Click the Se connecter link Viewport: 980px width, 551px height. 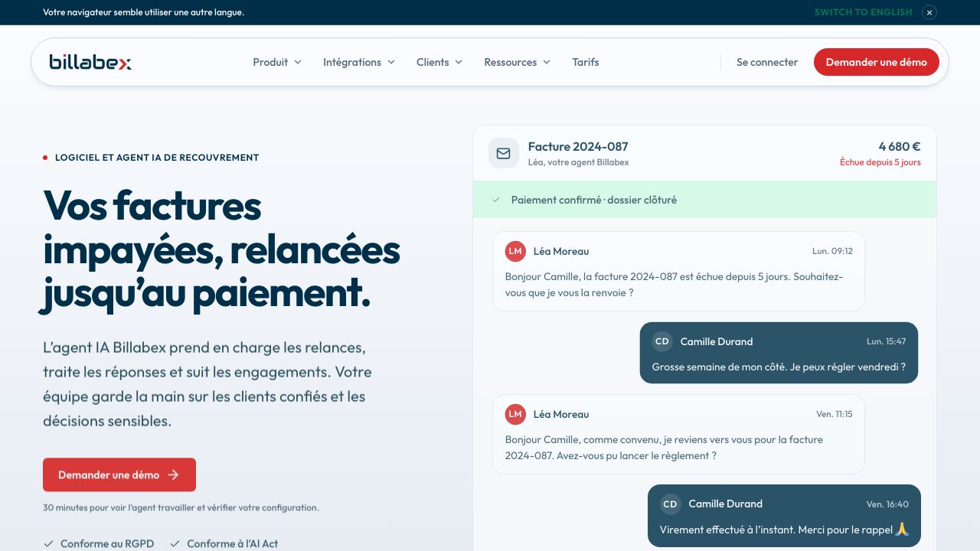click(x=767, y=62)
